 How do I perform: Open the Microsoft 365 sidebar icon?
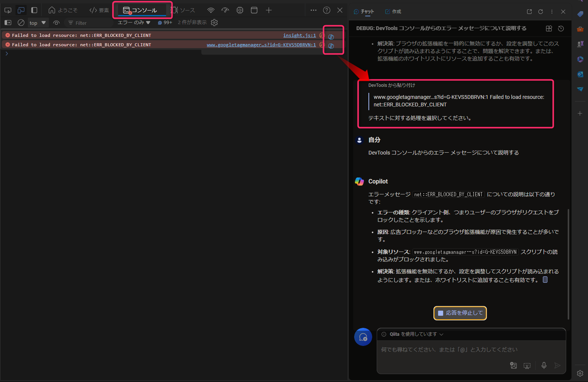[580, 59]
